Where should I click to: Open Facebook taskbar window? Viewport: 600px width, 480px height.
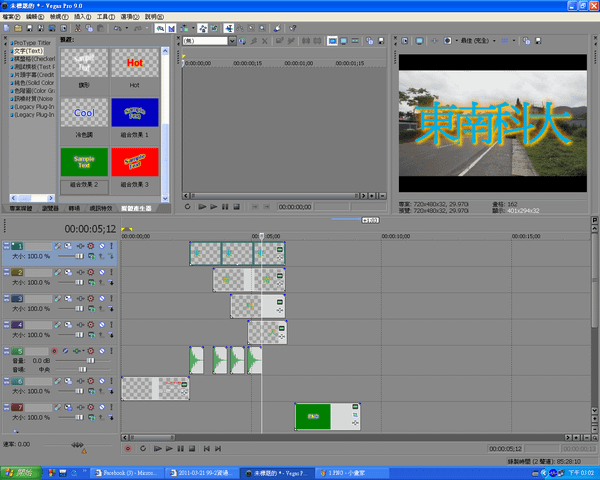coord(127,473)
